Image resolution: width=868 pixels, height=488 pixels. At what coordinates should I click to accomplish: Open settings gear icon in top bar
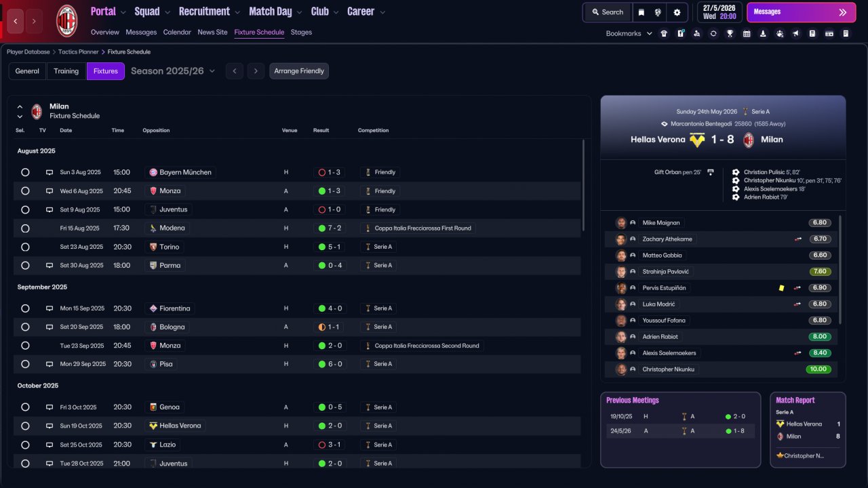(677, 12)
